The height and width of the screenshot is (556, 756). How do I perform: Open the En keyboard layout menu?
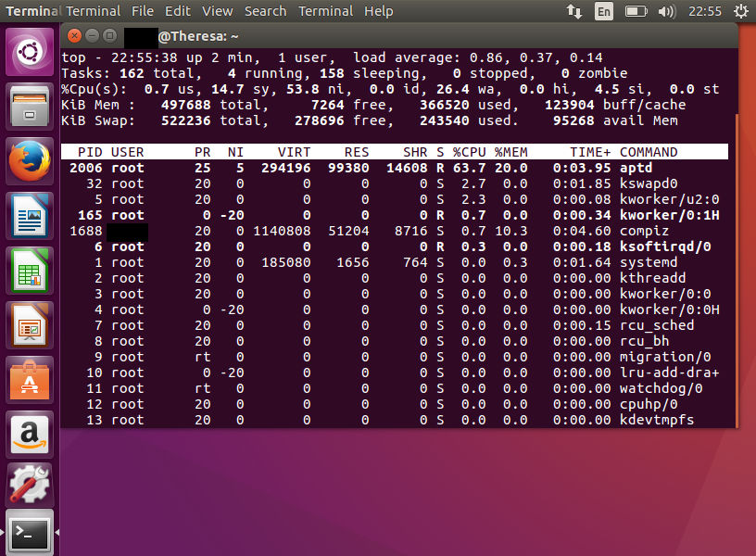point(602,11)
